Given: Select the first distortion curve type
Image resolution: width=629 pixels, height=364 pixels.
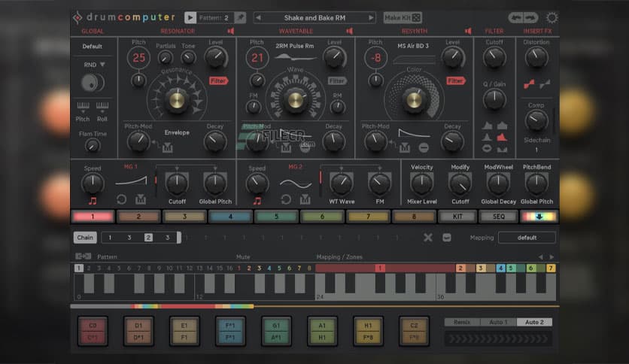Looking at the screenshot, I should click(x=529, y=84).
